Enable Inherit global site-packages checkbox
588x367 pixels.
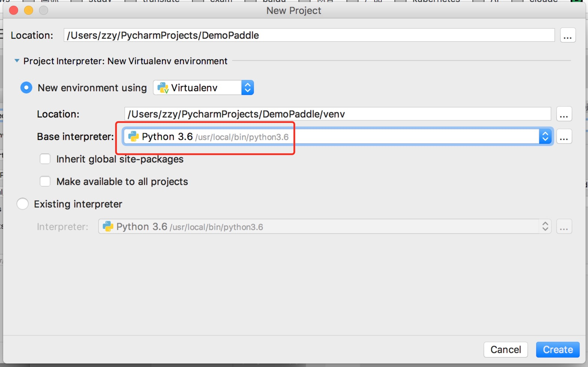tap(45, 159)
